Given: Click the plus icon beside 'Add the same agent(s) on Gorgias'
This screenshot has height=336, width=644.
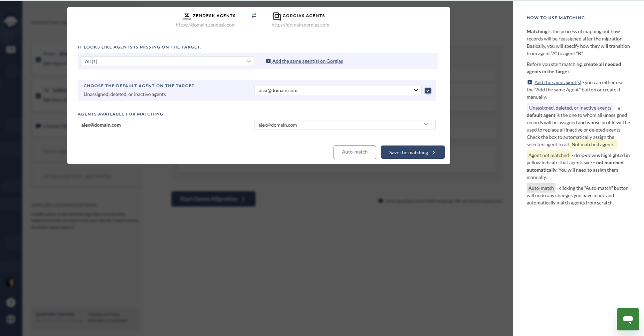Looking at the screenshot, I should 268,61.
